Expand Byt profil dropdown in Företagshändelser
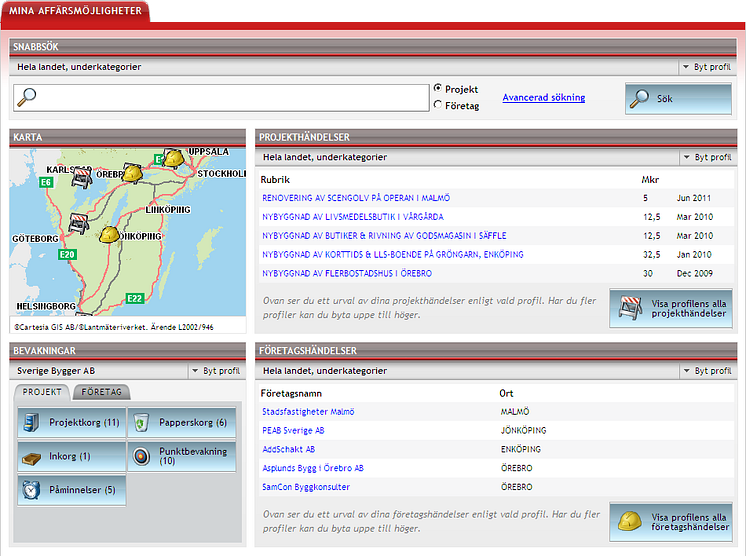Image resolution: width=746 pixels, height=556 pixels. 706,371
